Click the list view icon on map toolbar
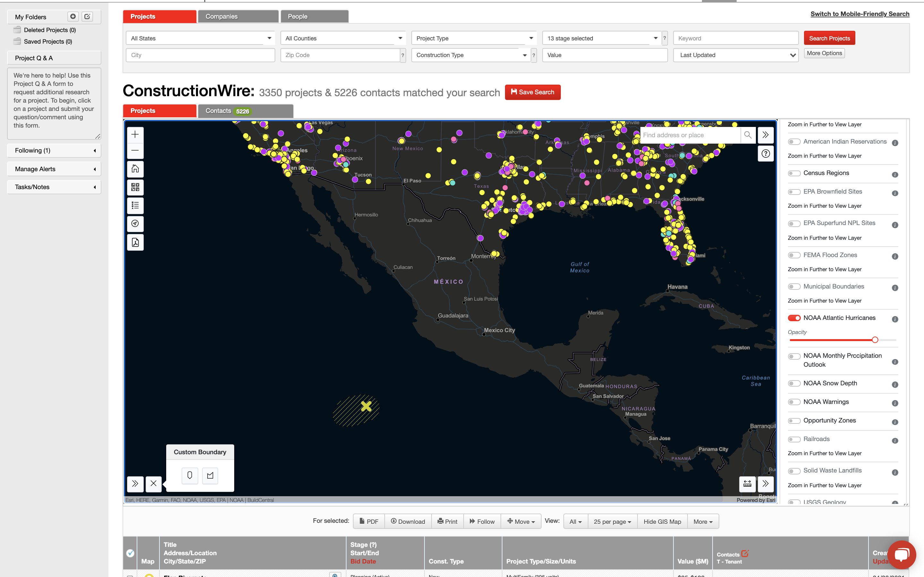The width and height of the screenshot is (924, 577). tap(135, 205)
